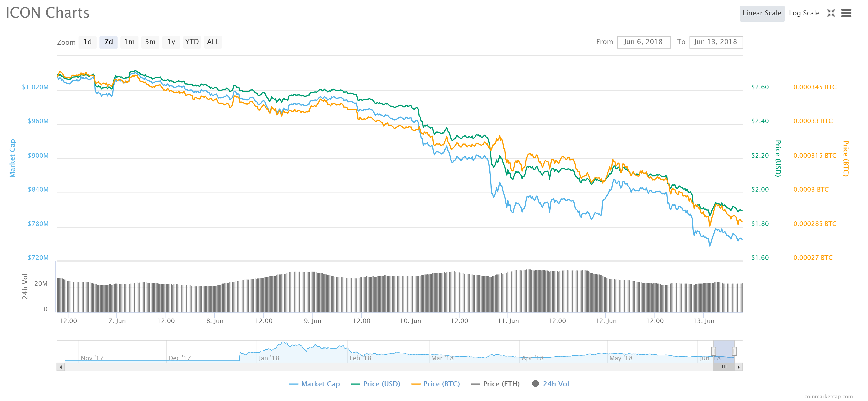Toggle Market Cap series in legend
868x401 pixels.
pyautogui.click(x=314, y=384)
